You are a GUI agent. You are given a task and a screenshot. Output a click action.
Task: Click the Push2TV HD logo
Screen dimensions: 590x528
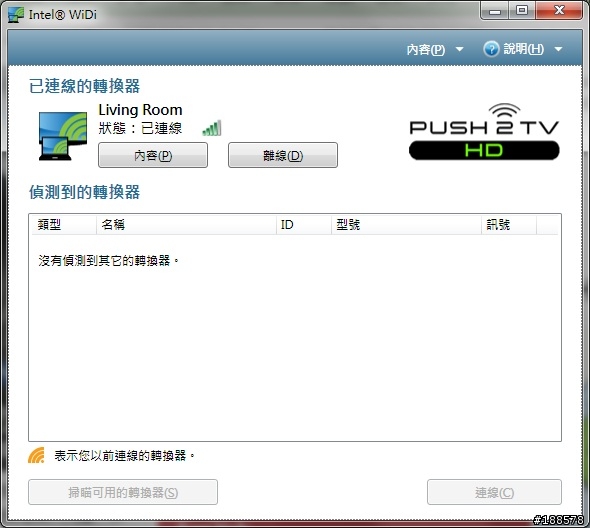click(x=484, y=132)
